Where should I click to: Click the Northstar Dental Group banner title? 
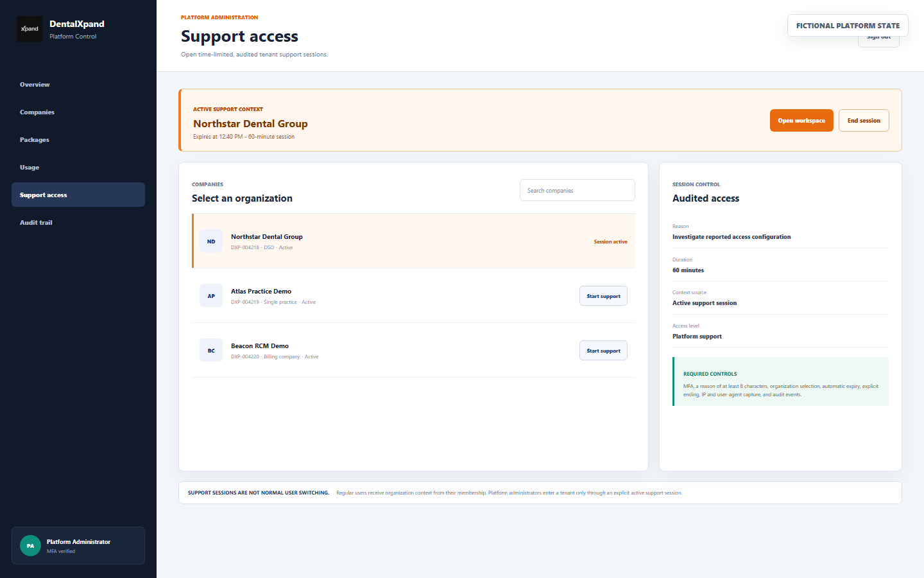pyautogui.click(x=250, y=124)
